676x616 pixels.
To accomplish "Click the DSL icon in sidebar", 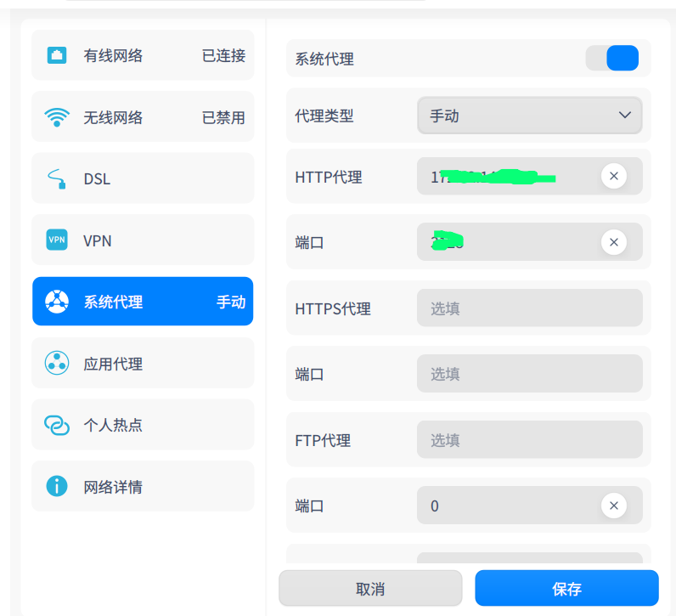I will [57, 179].
